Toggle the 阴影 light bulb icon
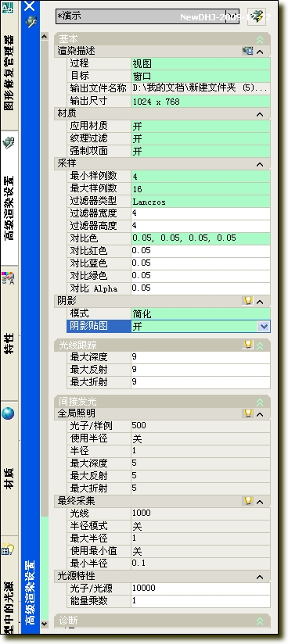Screen dimensions: 288x644 (248, 301)
